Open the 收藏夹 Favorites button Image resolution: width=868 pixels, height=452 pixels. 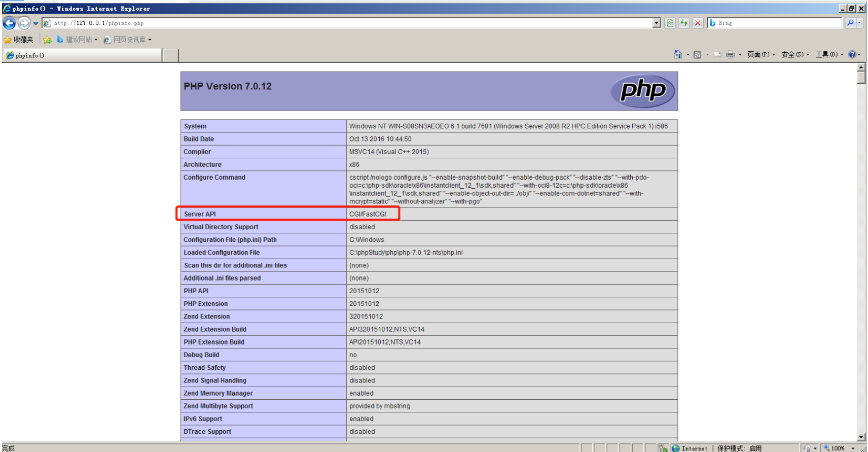point(18,40)
